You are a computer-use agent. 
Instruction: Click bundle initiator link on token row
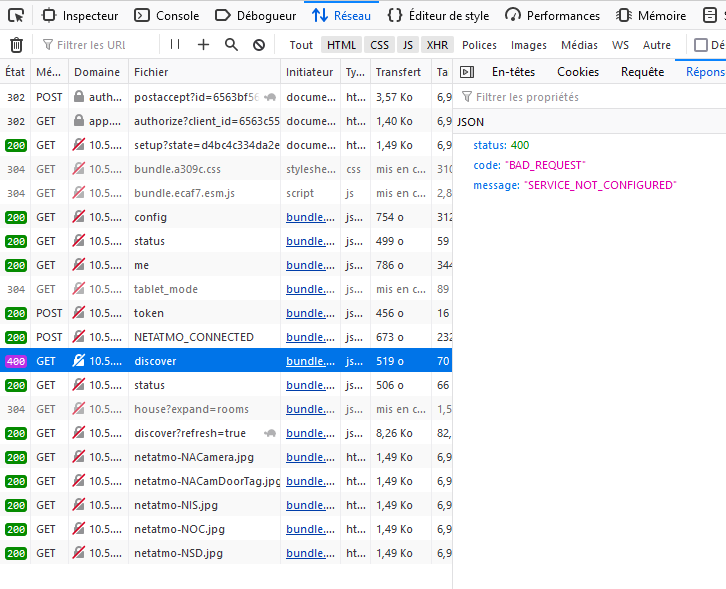311,313
